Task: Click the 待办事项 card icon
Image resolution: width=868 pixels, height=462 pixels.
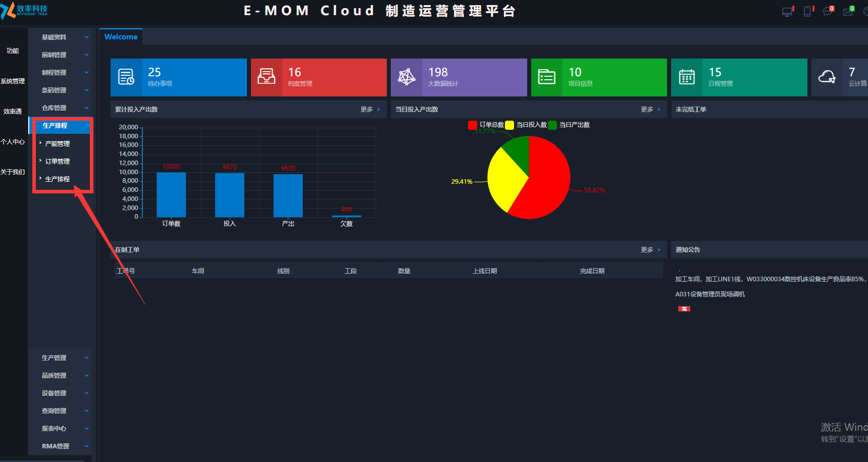Action: pyautogui.click(x=126, y=77)
